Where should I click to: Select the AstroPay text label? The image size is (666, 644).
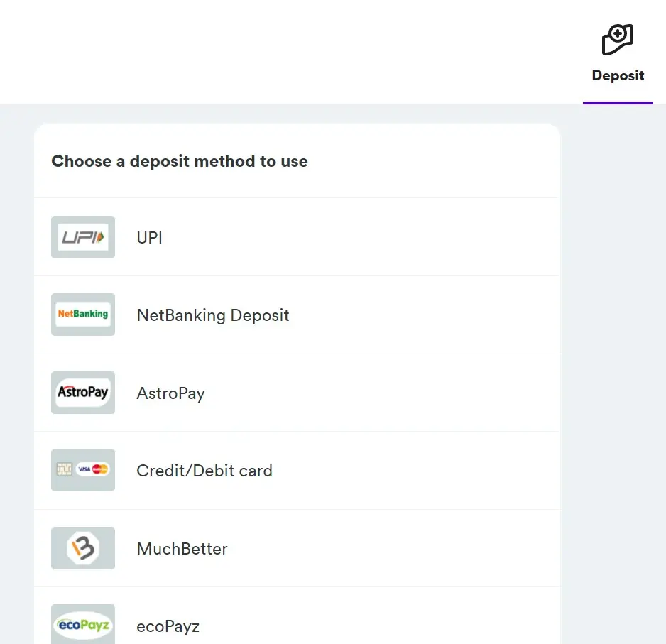coord(170,393)
